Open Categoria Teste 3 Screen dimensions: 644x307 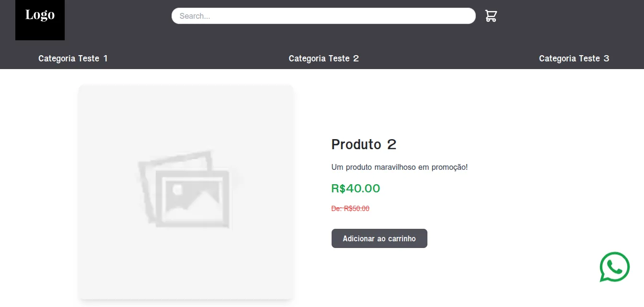[x=574, y=58]
